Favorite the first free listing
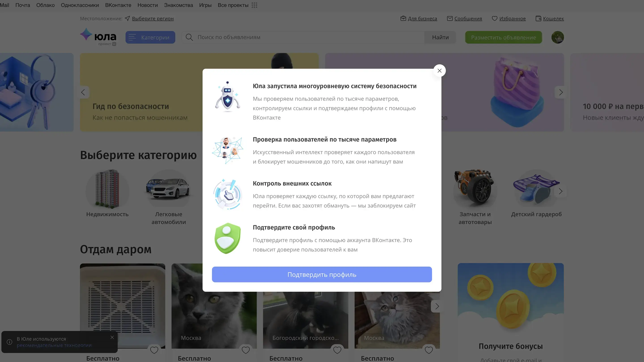The image size is (644, 362). click(154, 350)
